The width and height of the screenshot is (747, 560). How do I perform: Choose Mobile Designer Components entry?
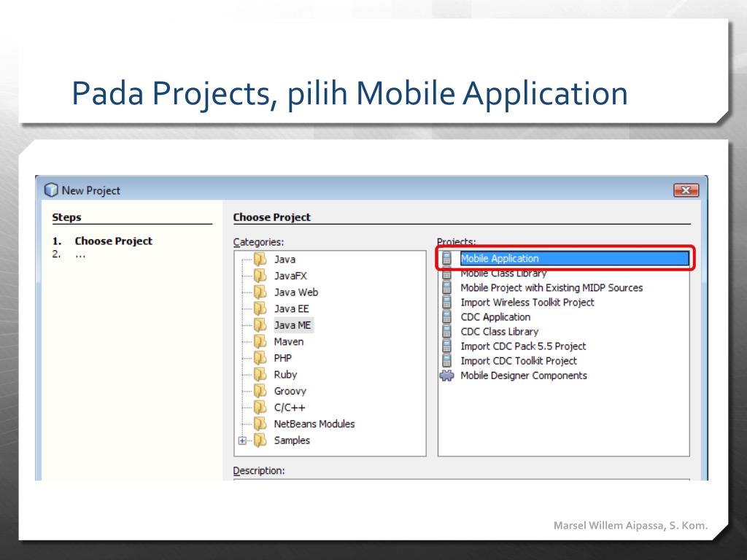(x=524, y=376)
